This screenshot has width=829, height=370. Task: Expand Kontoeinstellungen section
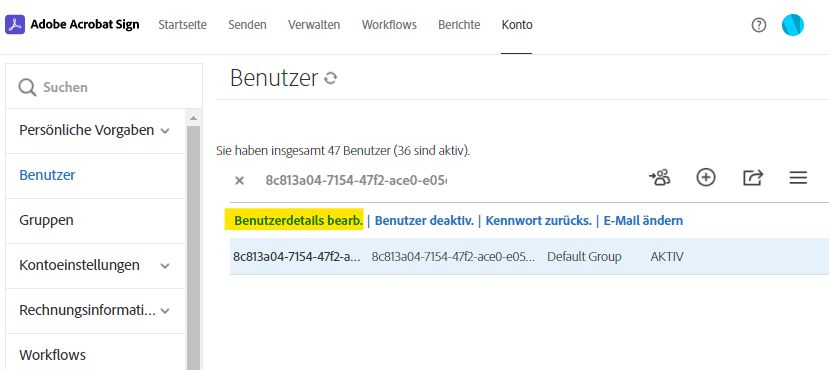[165, 266]
